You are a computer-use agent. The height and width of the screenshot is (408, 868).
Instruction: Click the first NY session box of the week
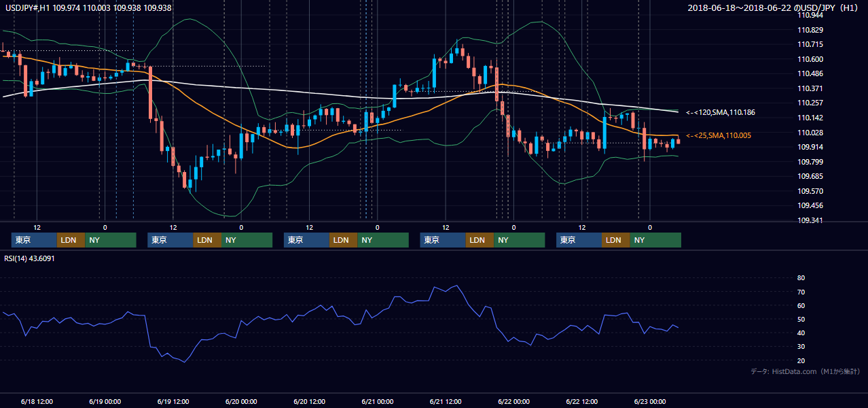coord(111,240)
